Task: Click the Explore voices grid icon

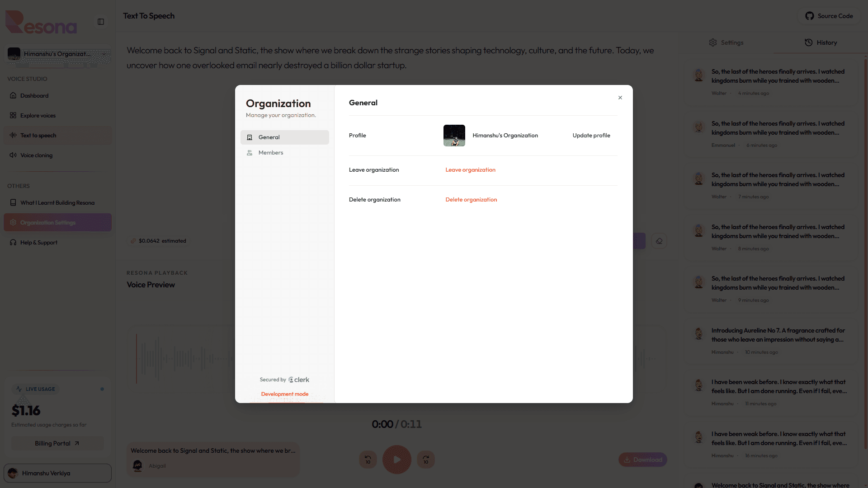Action: pos(13,116)
